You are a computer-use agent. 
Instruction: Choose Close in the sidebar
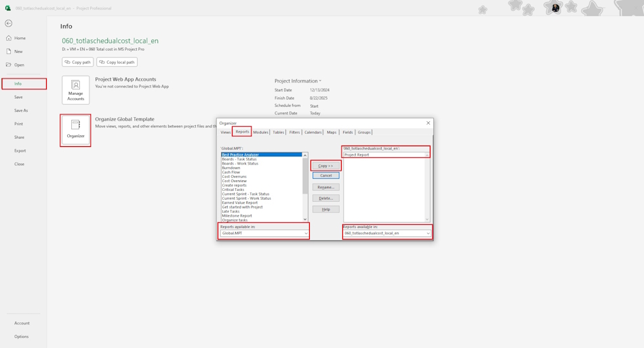coord(19,164)
